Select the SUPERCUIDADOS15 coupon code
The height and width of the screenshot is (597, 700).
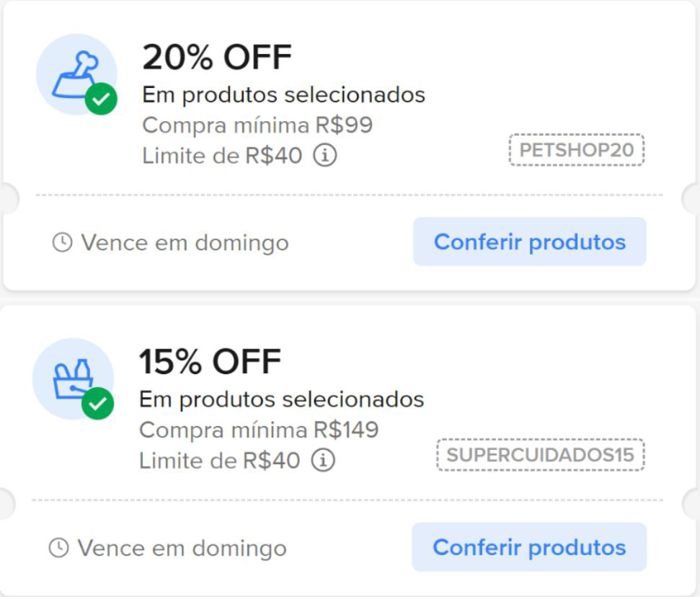pos(540,455)
